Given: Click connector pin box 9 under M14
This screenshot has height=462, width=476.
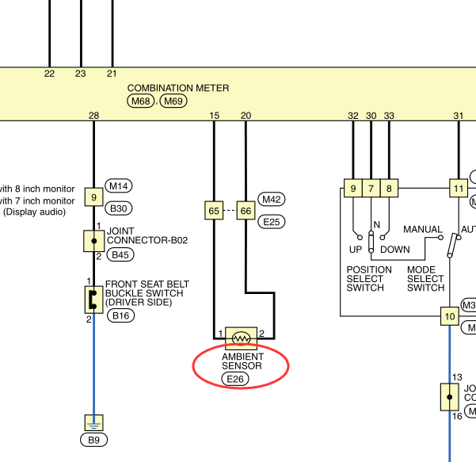Looking at the screenshot, I should click(x=93, y=197).
